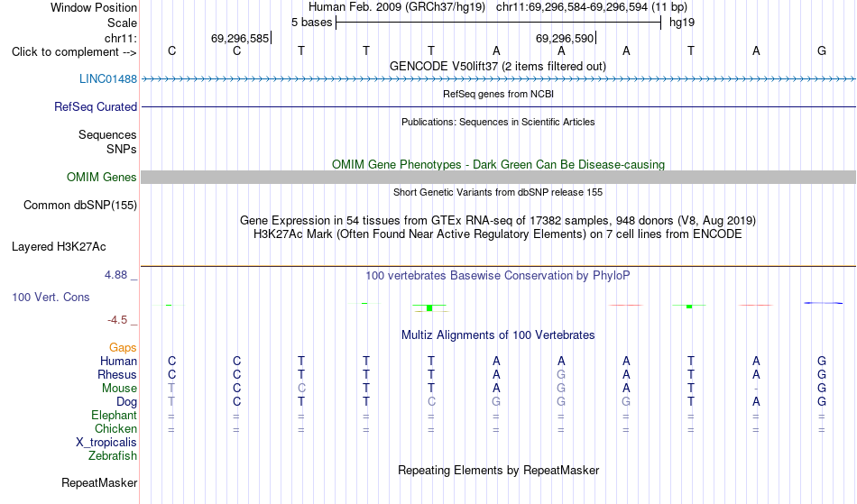857x504 pixels.
Task: Click the chr11:69,296,584-69,296,594 position text
Action: pyautogui.click(x=592, y=7)
